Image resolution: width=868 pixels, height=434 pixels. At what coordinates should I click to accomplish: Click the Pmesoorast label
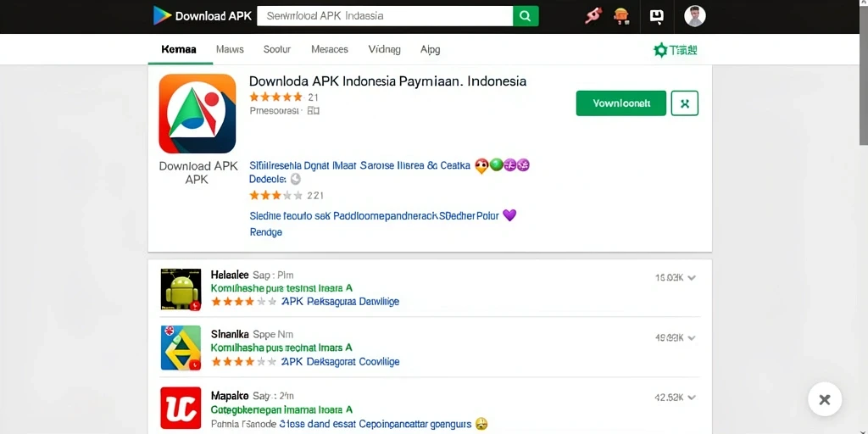(x=275, y=111)
